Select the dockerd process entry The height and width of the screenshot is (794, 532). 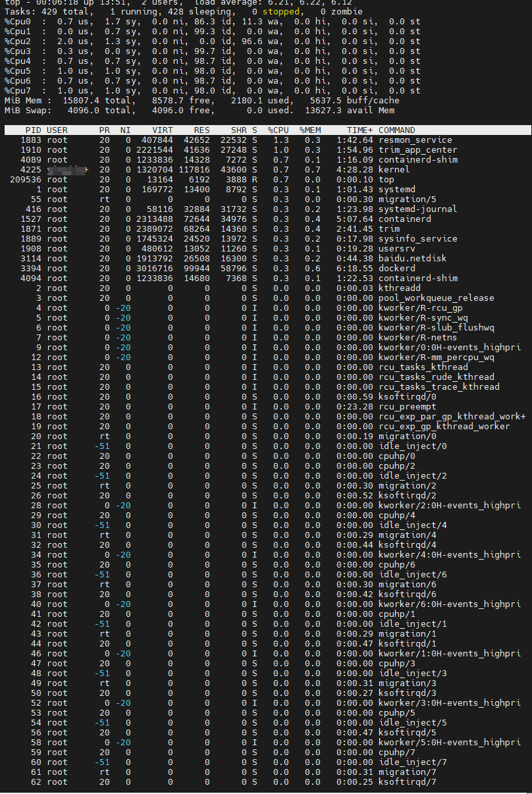[x=397, y=269]
